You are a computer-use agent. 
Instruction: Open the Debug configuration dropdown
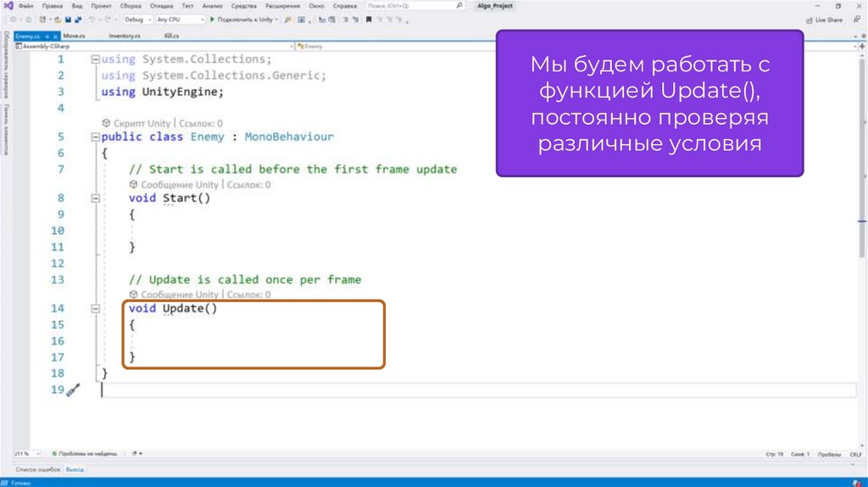(x=137, y=20)
